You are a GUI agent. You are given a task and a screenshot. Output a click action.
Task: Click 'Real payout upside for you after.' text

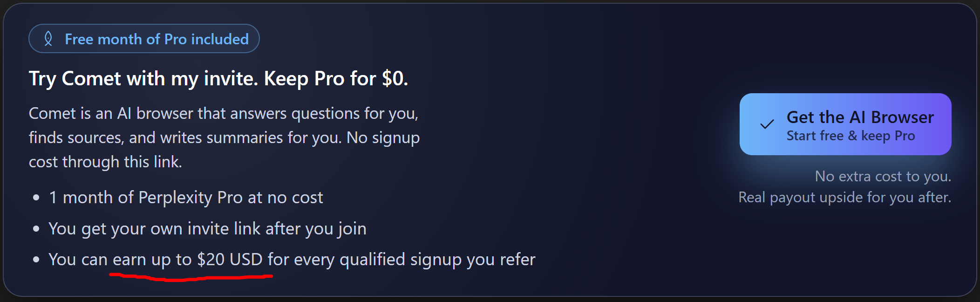[844, 197]
